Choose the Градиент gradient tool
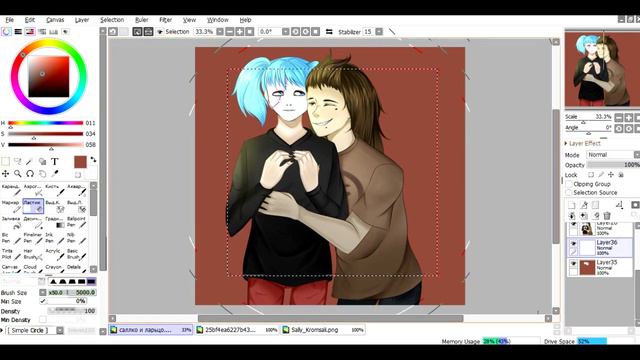The width and height of the screenshot is (640, 360). coord(55,222)
